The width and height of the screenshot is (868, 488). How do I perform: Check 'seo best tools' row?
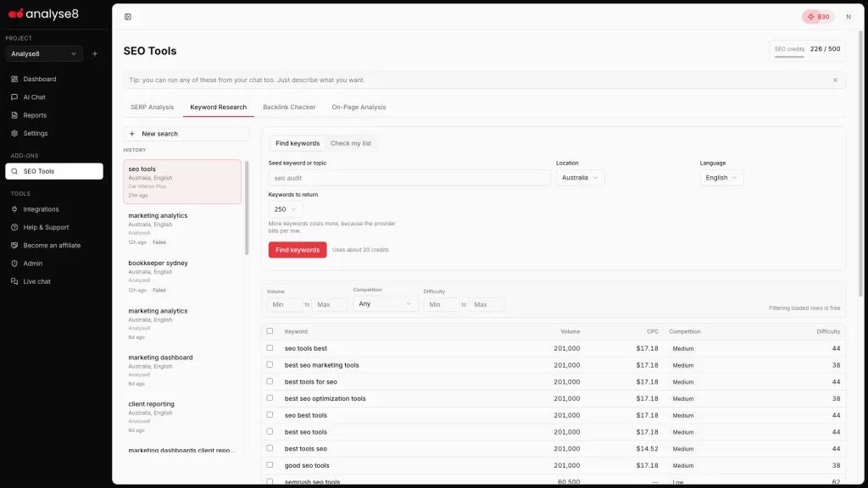[270, 414]
